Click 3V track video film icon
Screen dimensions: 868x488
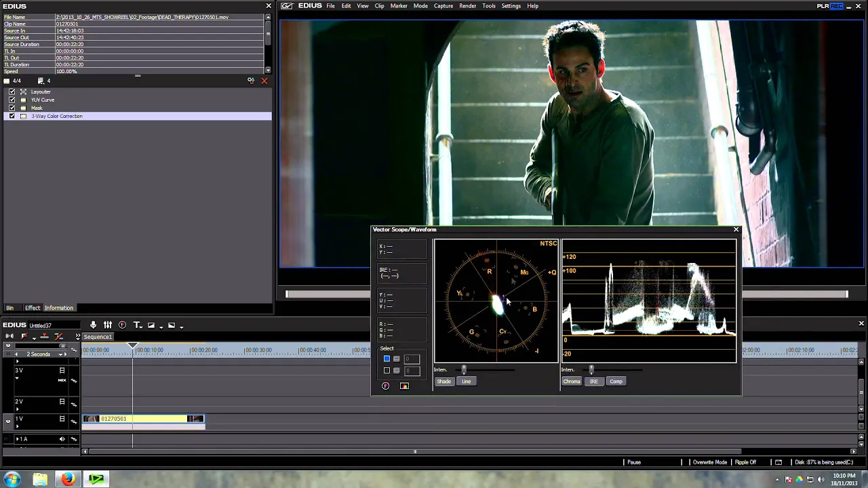[x=62, y=371]
